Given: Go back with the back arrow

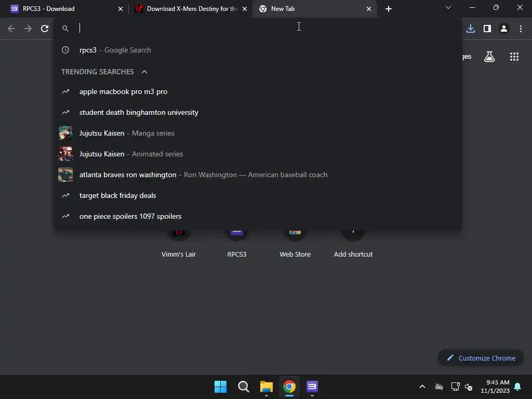Looking at the screenshot, I should [x=11, y=29].
